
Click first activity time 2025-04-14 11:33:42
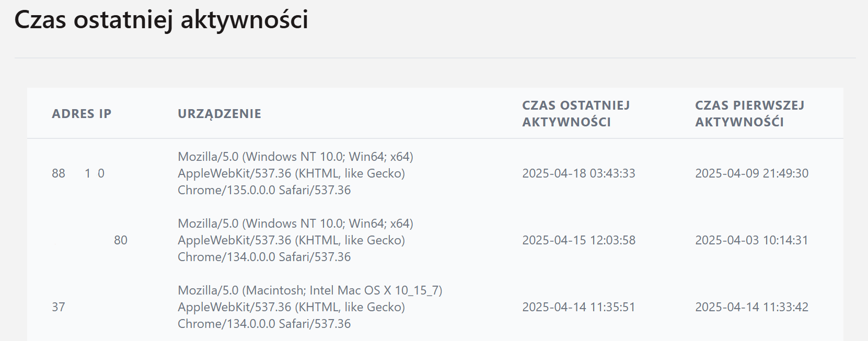click(751, 307)
